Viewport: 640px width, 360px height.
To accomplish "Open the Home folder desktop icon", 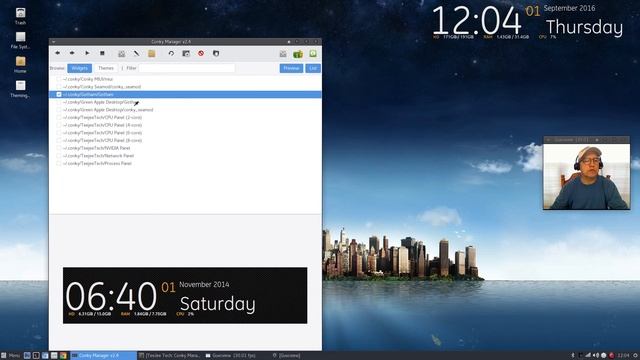I will coord(20,64).
